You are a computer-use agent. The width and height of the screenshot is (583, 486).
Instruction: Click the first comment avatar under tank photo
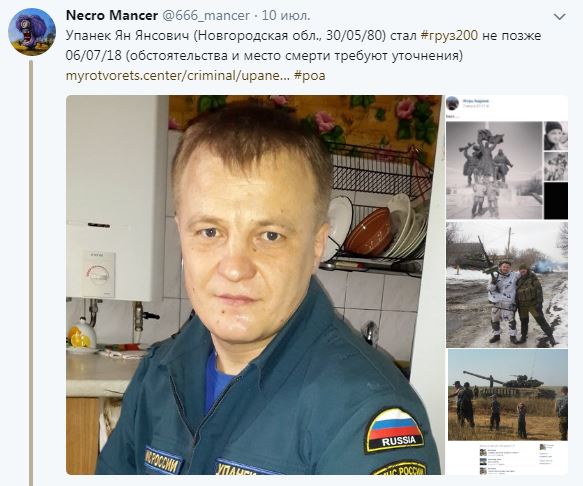[x=483, y=453]
